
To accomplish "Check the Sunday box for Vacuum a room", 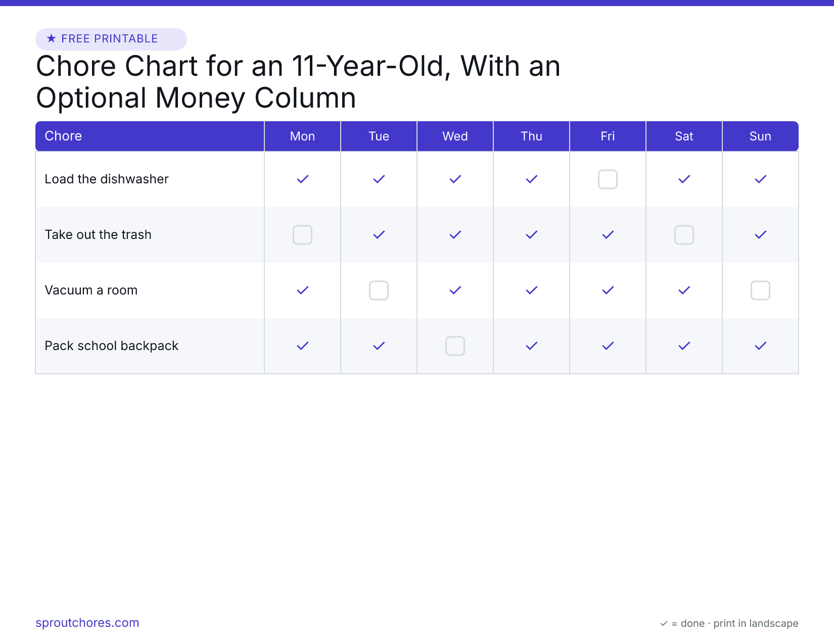I will click(760, 290).
